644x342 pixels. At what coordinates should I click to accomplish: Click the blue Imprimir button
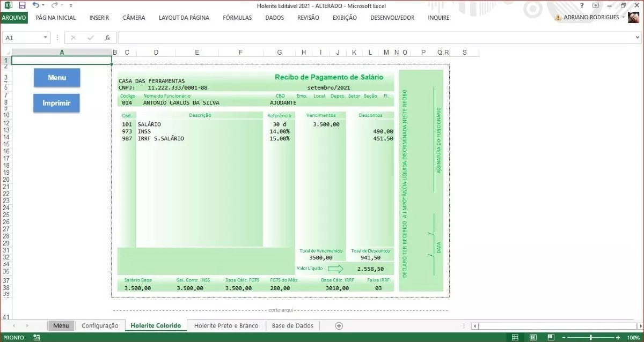pyautogui.click(x=56, y=103)
